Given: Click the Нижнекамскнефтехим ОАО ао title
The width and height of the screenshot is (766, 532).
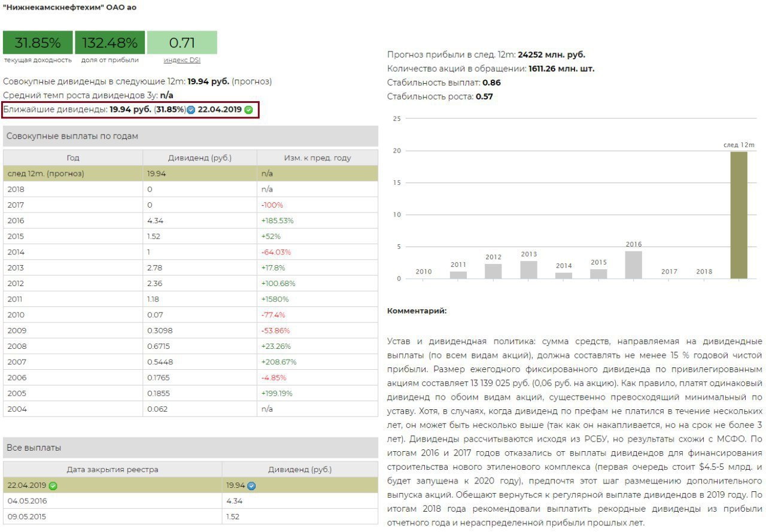Looking at the screenshot, I should click(70, 8).
